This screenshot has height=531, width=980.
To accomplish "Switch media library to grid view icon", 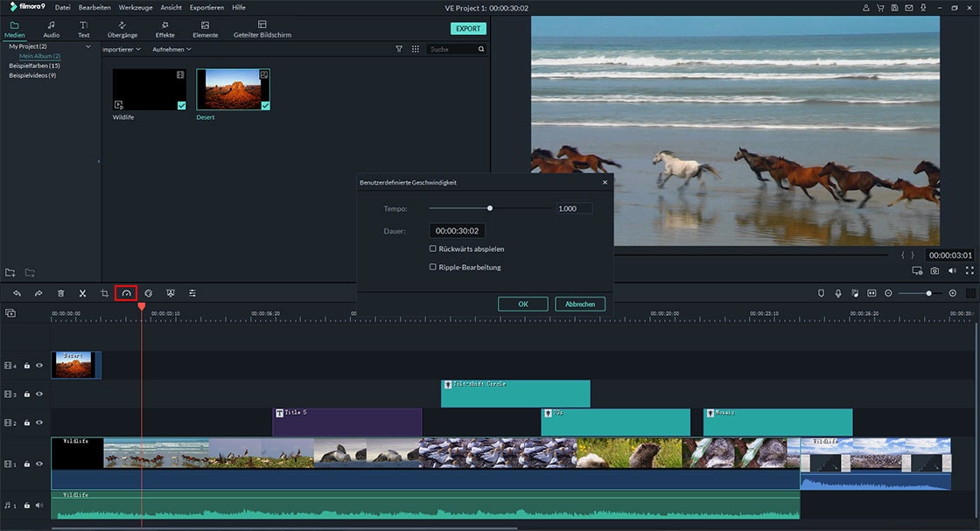I will (416, 49).
